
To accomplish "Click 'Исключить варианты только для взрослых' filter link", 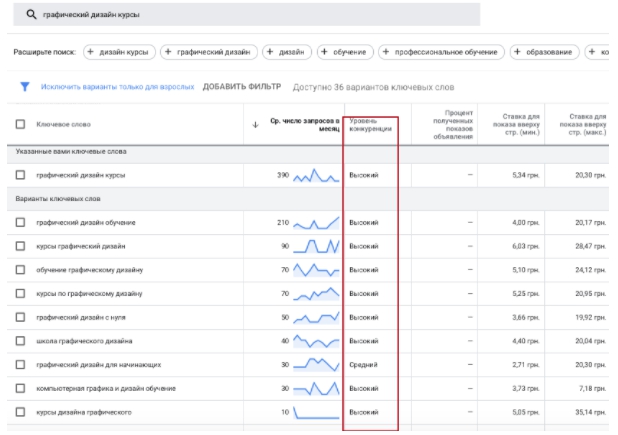I will click(x=117, y=87).
